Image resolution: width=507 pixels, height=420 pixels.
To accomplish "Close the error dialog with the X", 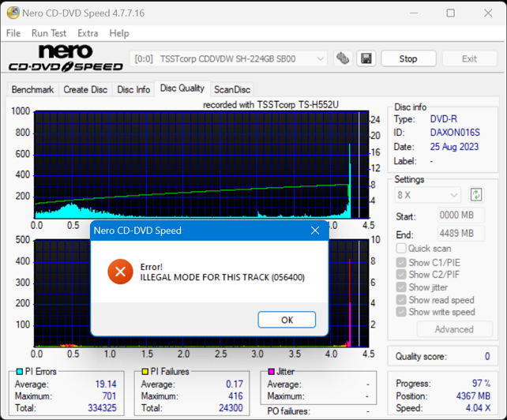I will pyautogui.click(x=315, y=231).
